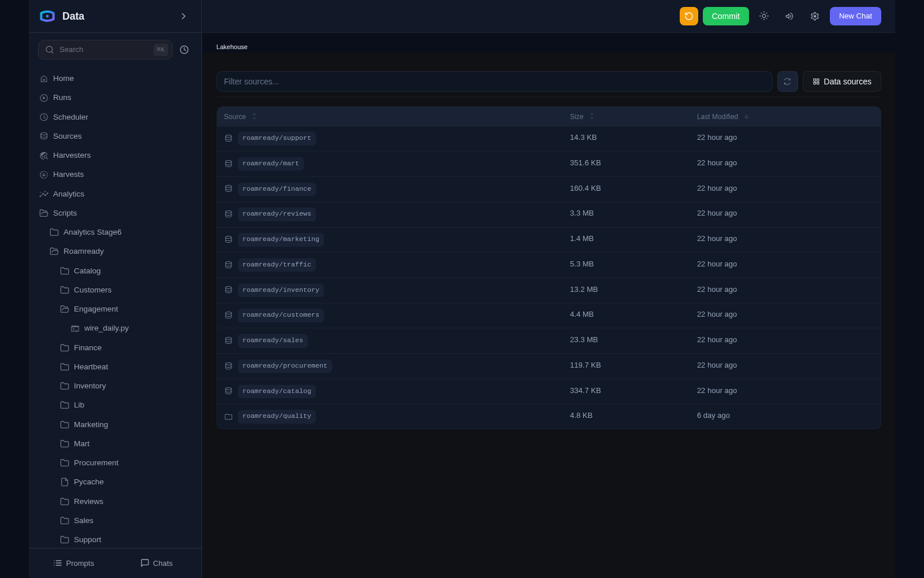Open the Chats tab at bottom
Screen dimensions: 924x578
157,563
